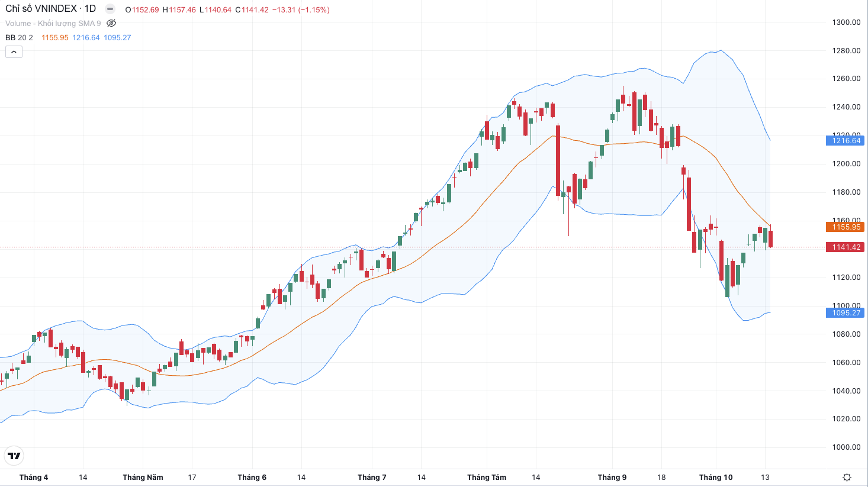Click the C1141.42 close value in header
868x487 pixels.
point(252,10)
